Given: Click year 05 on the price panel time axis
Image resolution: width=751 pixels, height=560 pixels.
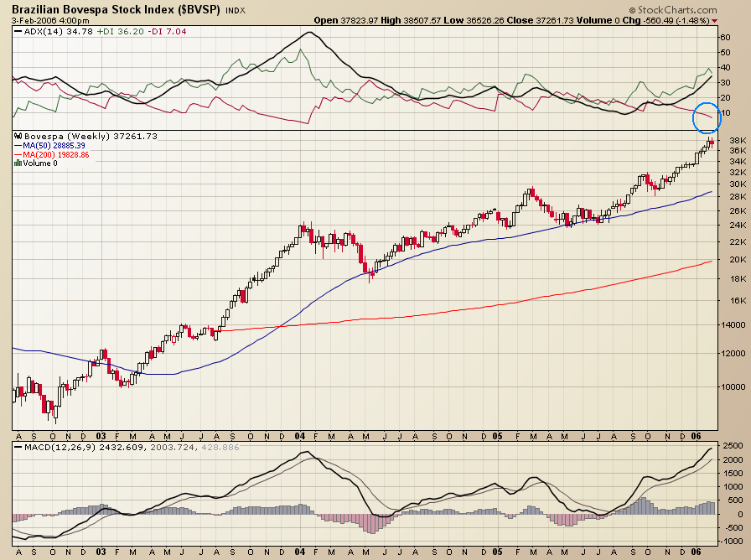Looking at the screenshot, I should point(498,437).
